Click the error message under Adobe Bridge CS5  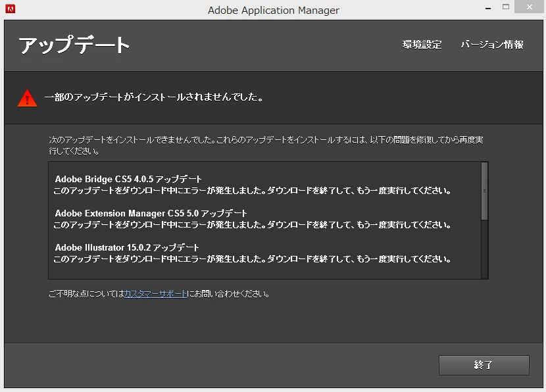coord(252,191)
